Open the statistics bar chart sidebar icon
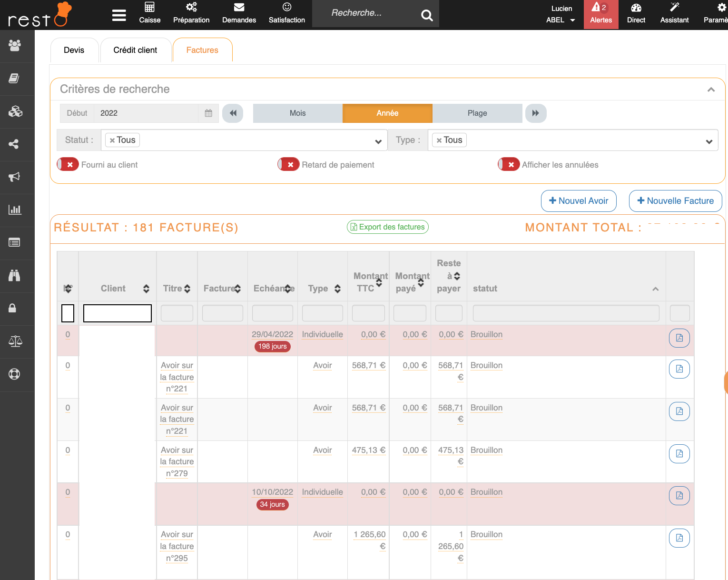This screenshot has height=580, width=728. pos(15,210)
